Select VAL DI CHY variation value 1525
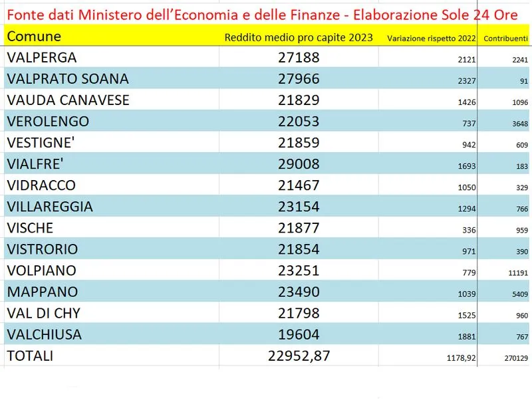The height and width of the screenshot is (418, 532). click(x=467, y=315)
